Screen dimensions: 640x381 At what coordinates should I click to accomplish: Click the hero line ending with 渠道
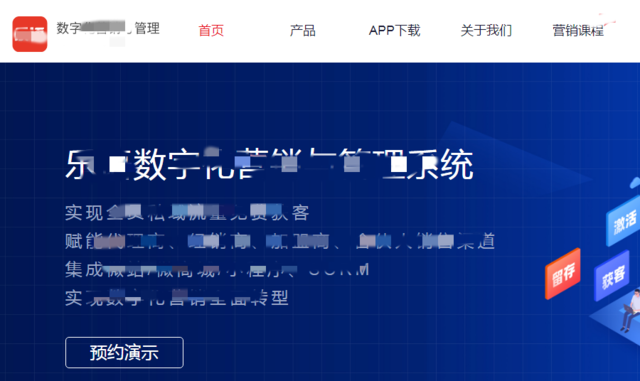[280, 241]
